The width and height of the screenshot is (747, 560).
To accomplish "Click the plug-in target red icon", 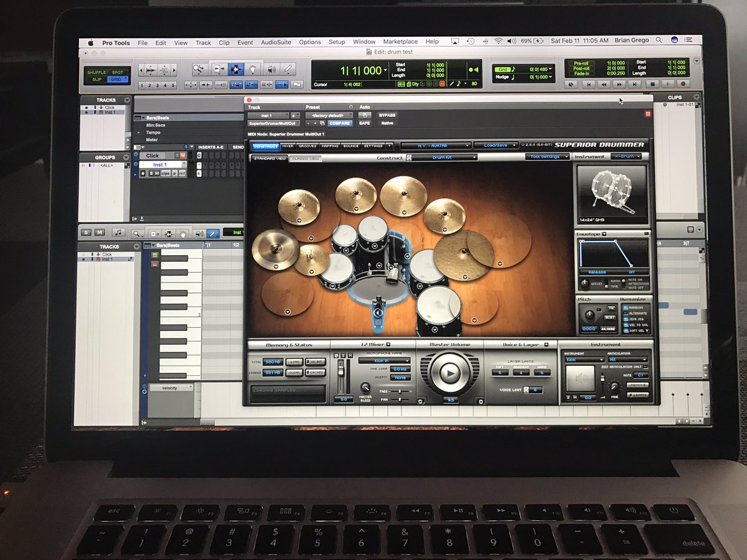I will pyautogui.click(x=648, y=114).
